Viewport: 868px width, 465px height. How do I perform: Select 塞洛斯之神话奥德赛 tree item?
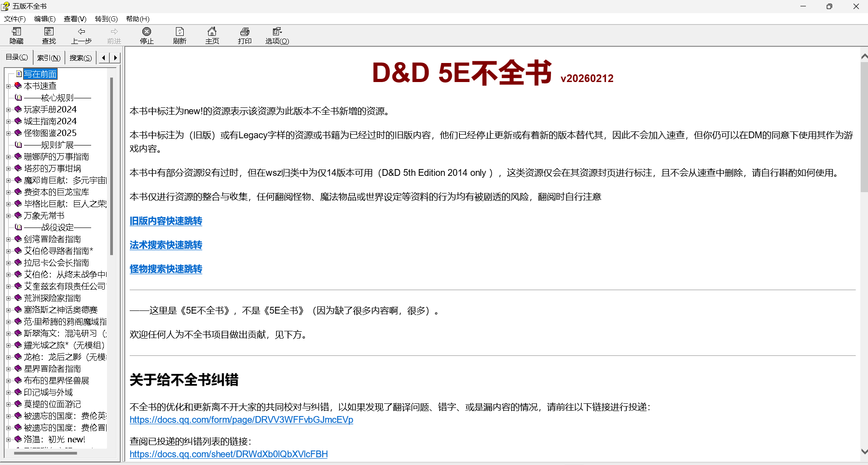[61, 310]
